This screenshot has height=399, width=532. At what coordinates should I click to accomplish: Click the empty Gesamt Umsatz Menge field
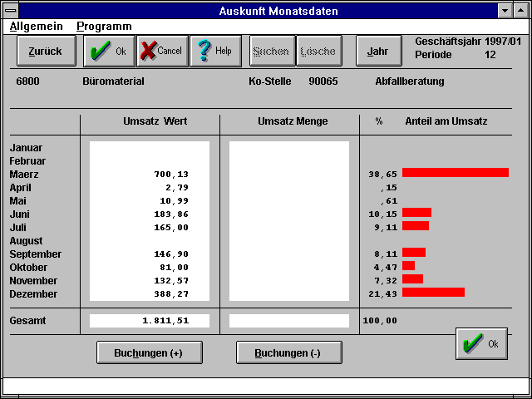(289, 321)
